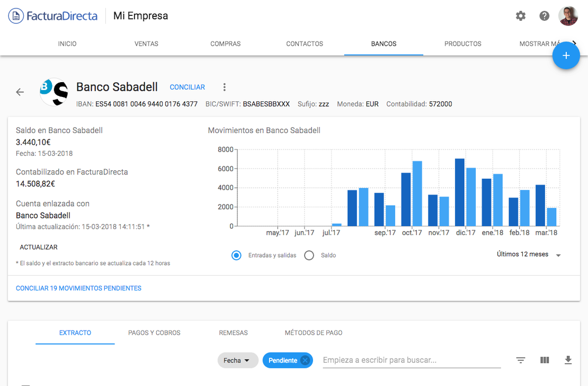
Task: Click the IBAN number ES54 0081 0046 9440 0176 4377
Action: [146, 104]
